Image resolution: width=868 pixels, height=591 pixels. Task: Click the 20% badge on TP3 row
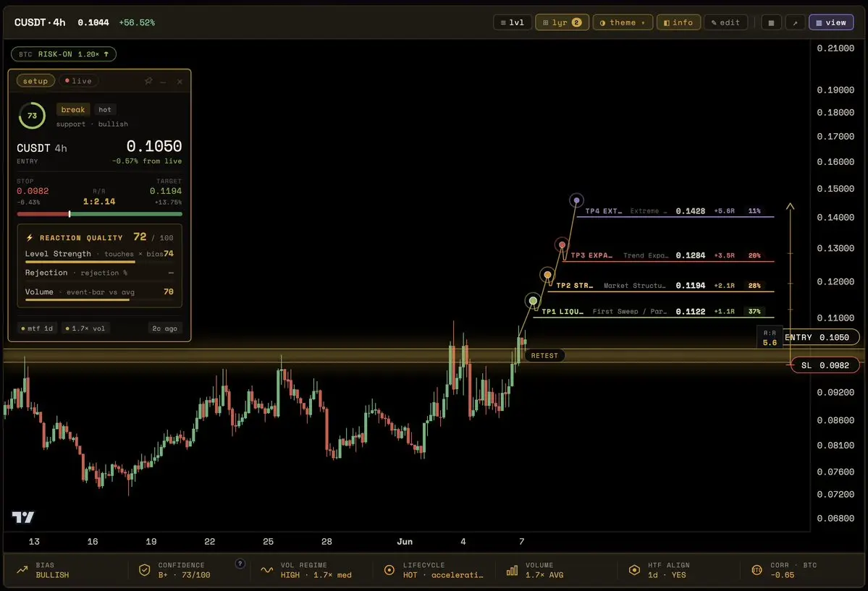[x=754, y=255]
